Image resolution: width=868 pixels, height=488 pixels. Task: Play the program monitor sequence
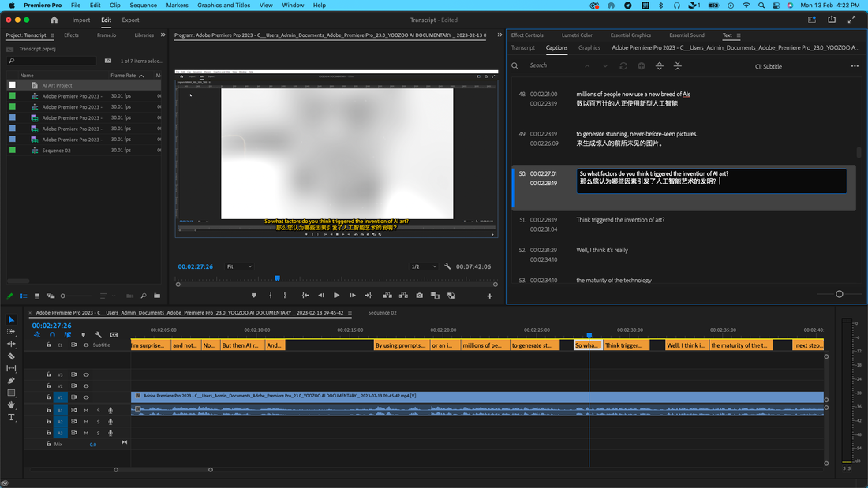tap(337, 296)
